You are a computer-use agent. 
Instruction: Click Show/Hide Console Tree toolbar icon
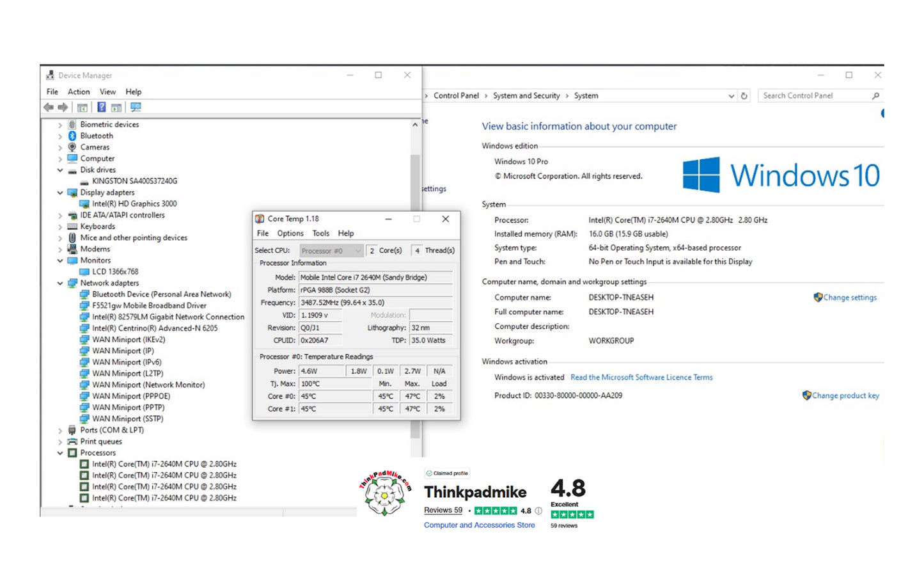pos(82,107)
